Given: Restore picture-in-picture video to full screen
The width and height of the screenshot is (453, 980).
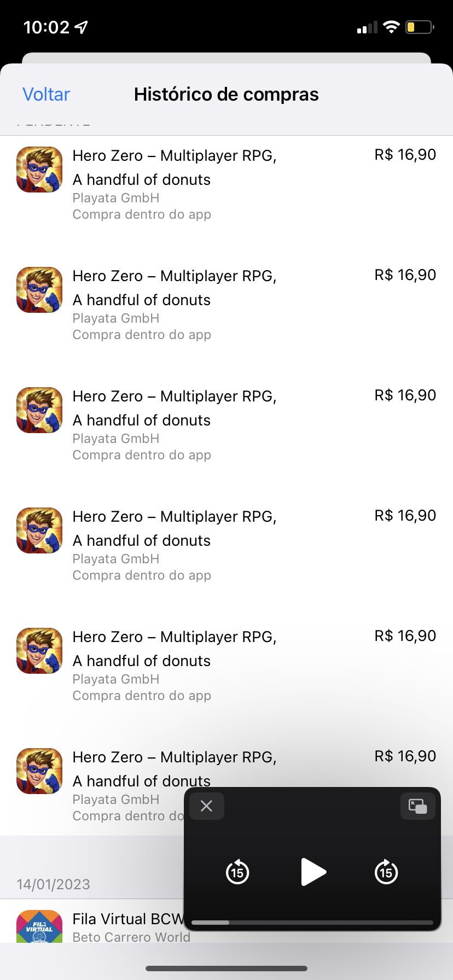Looking at the screenshot, I should [418, 806].
